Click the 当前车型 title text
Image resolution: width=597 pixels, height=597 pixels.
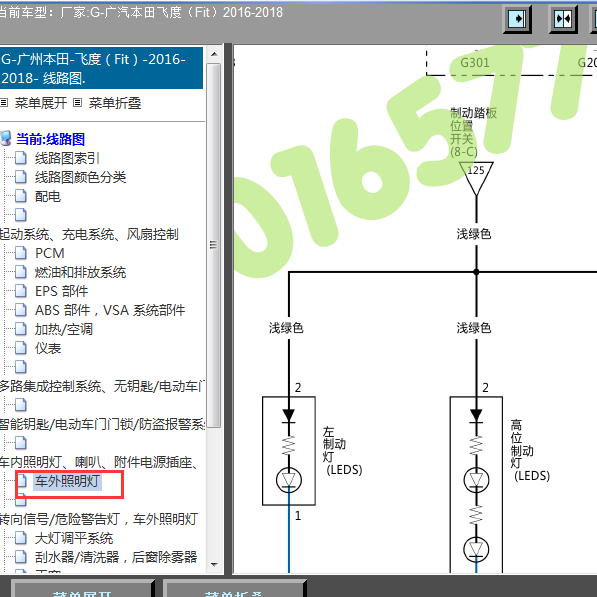141,13
